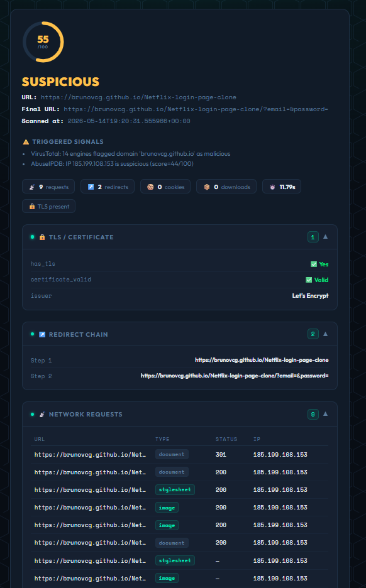Click the arrow icon in Redirect Chain header
This screenshot has width=366, height=588.
42,334
